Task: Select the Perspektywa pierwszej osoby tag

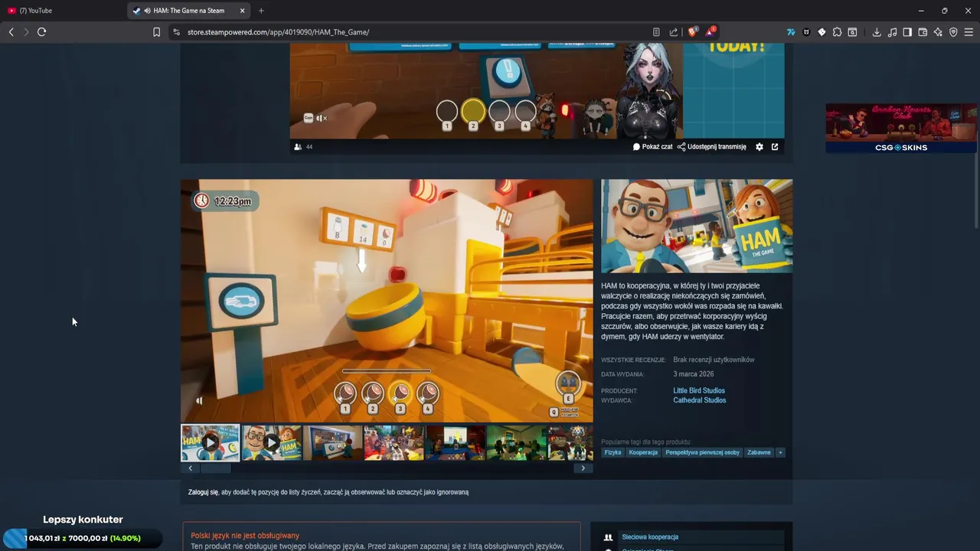Action: point(703,452)
